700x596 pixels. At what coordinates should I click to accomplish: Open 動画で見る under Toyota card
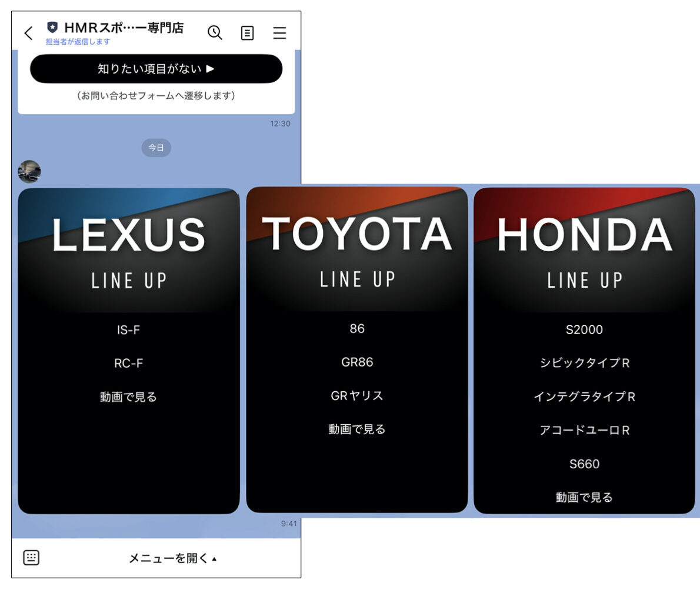(x=357, y=429)
